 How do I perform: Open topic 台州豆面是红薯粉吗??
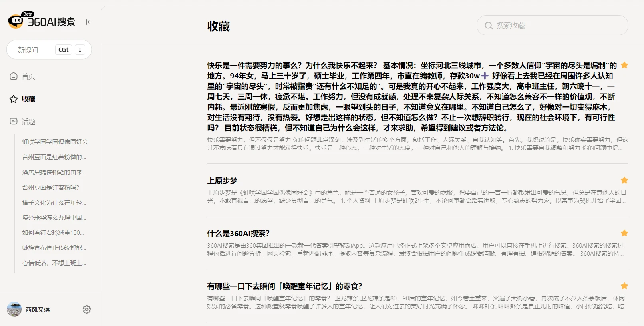[51, 187]
